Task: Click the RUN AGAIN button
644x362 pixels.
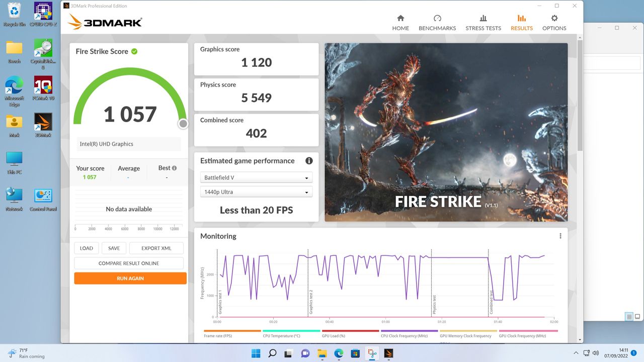Action: click(130, 278)
